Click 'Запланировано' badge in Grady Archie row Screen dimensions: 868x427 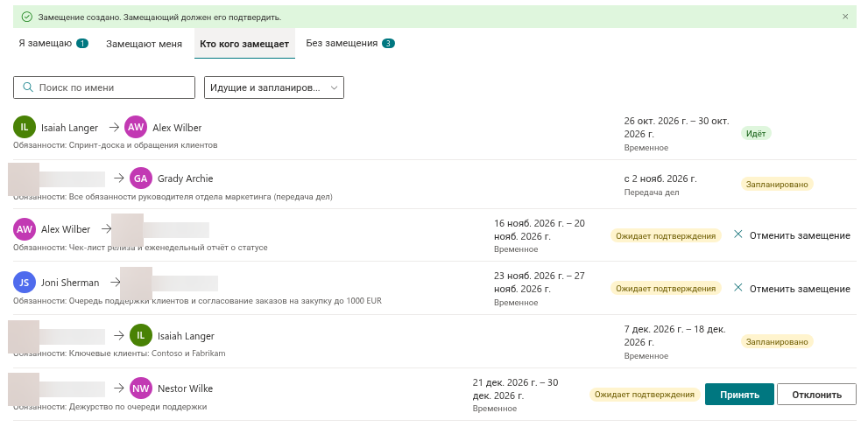click(777, 184)
